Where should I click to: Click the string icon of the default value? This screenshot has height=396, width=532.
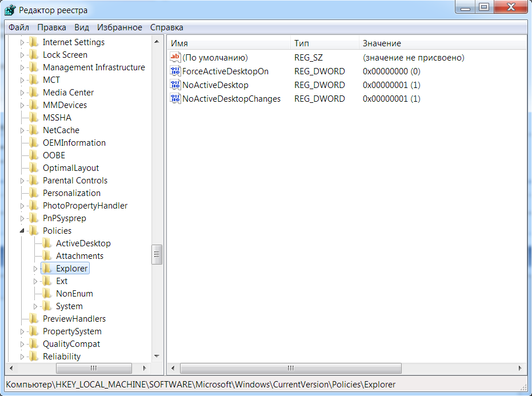(x=175, y=58)
